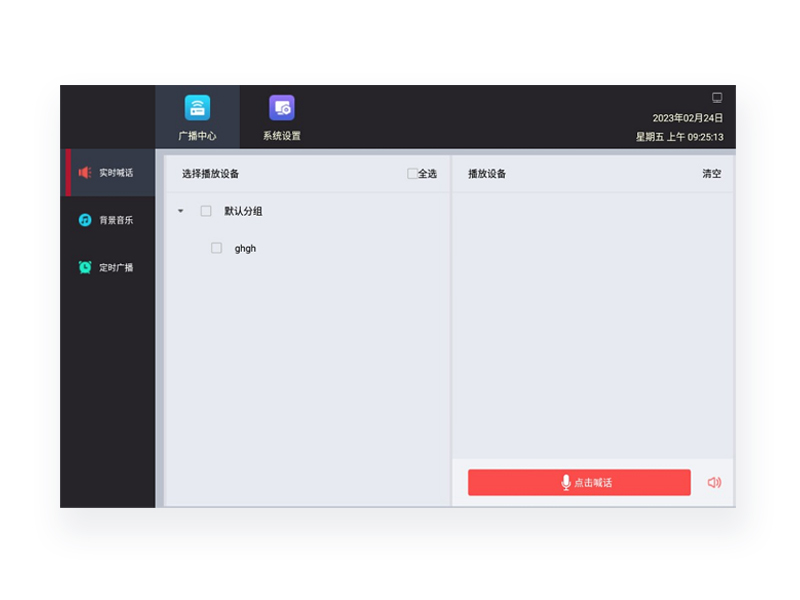
Task: Enable the ghgh device checkbox
Action: point(216,248)
